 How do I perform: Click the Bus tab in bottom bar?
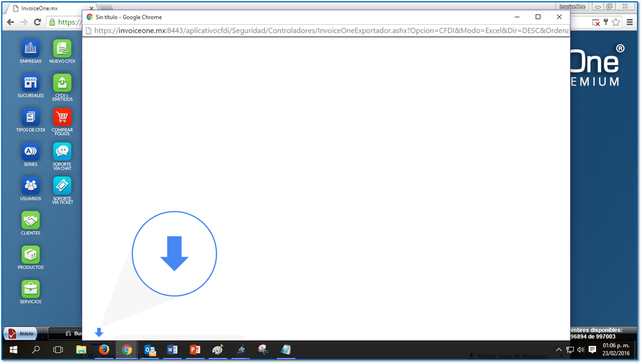click(x=65, y=333)
